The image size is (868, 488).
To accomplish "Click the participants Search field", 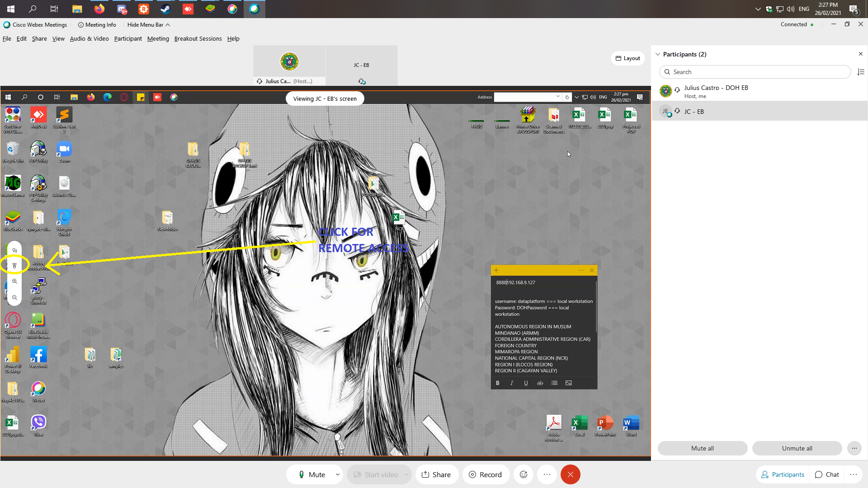I will [x=755, y=72].
